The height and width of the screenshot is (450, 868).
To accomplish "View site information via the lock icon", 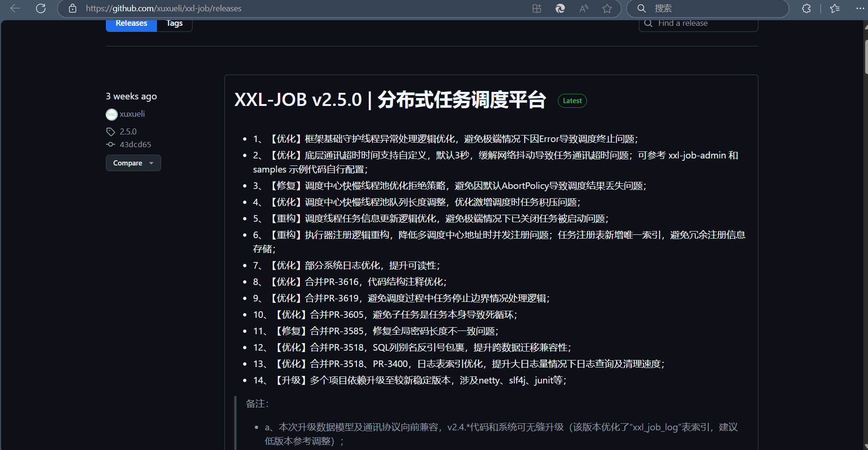I will (x=73, y=8).
